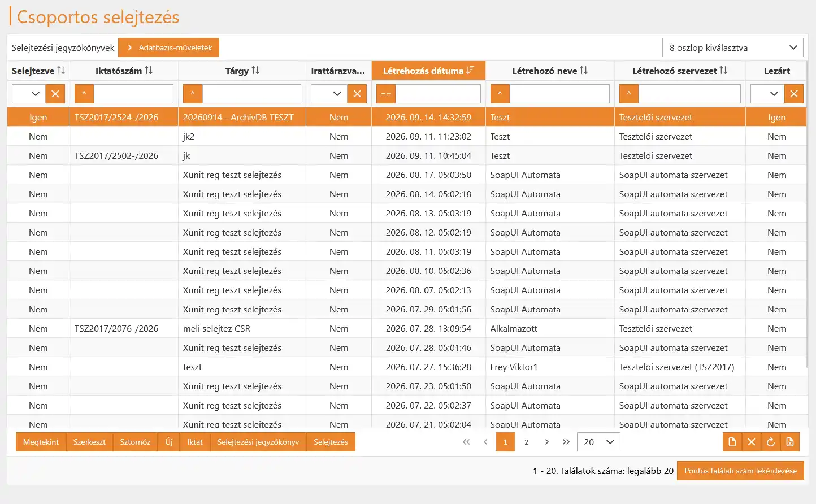Select the row with subject 'jk2'

(x=407, y=136)
